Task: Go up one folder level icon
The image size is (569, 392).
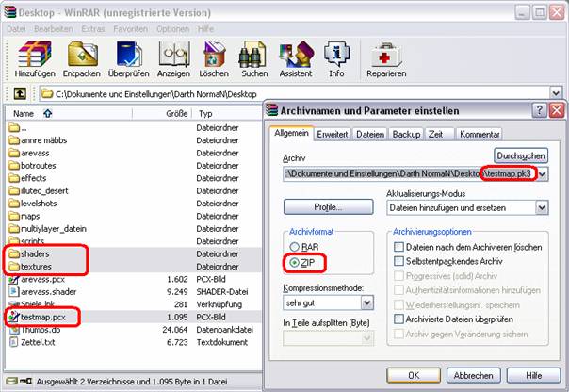Action: 20,94
